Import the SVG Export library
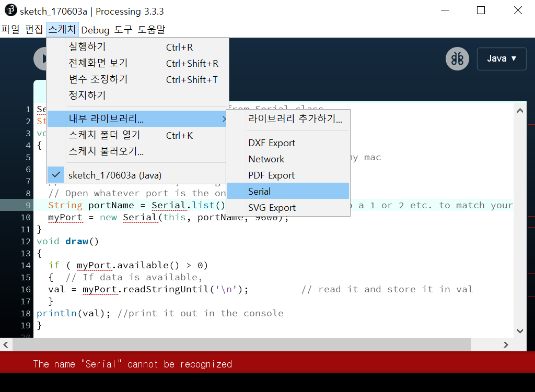 click(x=288, y=208)
